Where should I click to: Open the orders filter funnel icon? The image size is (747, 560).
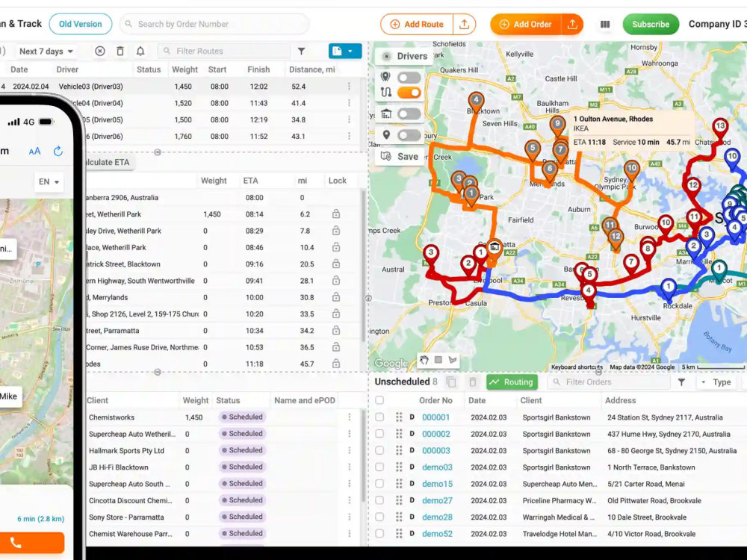click(682, 382)
